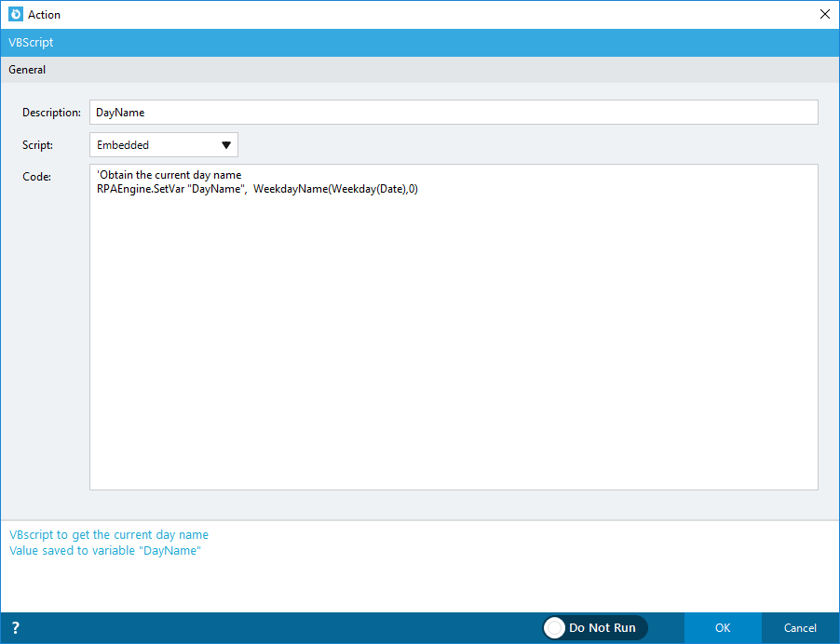Switch to the General tab

(27, 70)
